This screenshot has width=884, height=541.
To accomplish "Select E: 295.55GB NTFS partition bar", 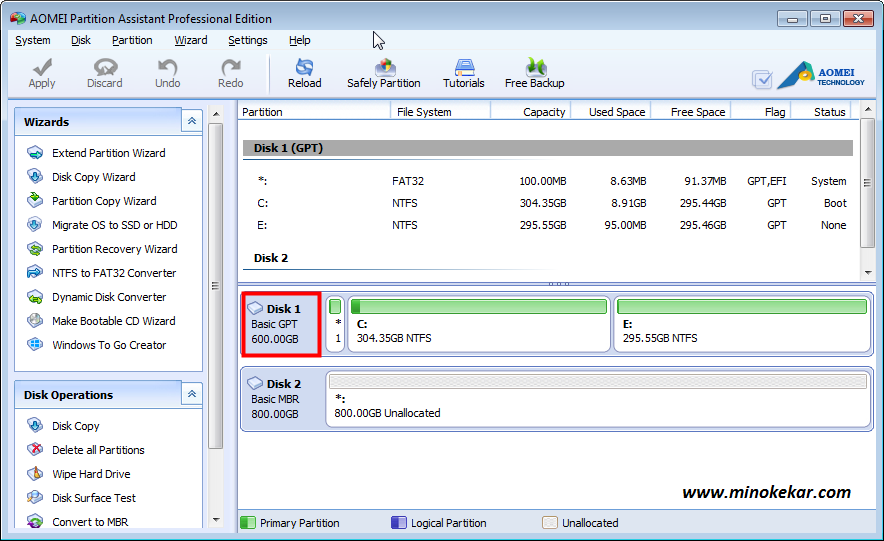I will pyautogui.click(x=741, y=324).
